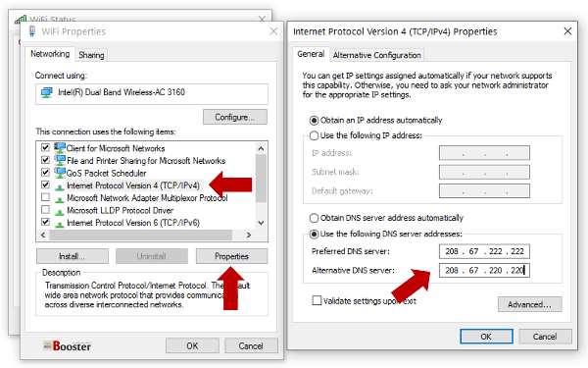Select Internet Protocol Version 6 (TCP/IPv6) row

pos(133,223)
